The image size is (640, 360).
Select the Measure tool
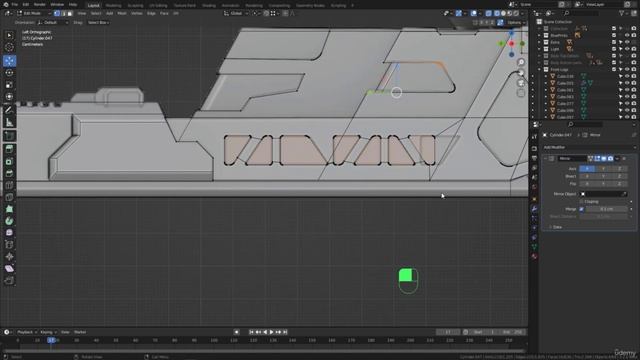pyautogui.click(x=9, y=122)
